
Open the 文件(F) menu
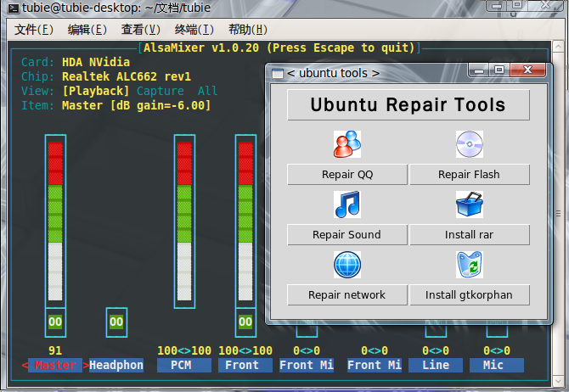[34, 30]
